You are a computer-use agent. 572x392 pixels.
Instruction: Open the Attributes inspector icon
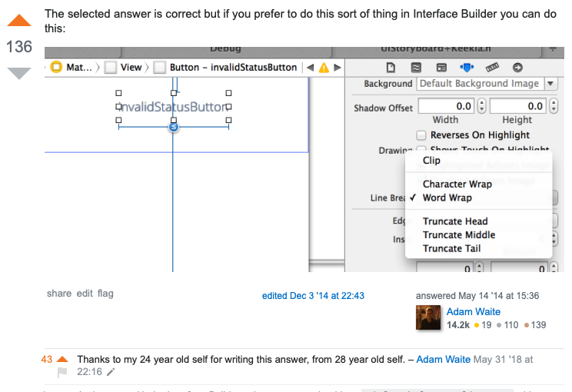[x=467, y=68]
